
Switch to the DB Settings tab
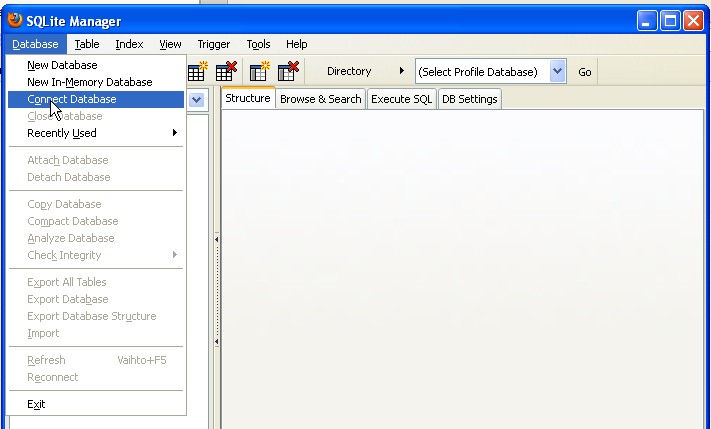469,99
